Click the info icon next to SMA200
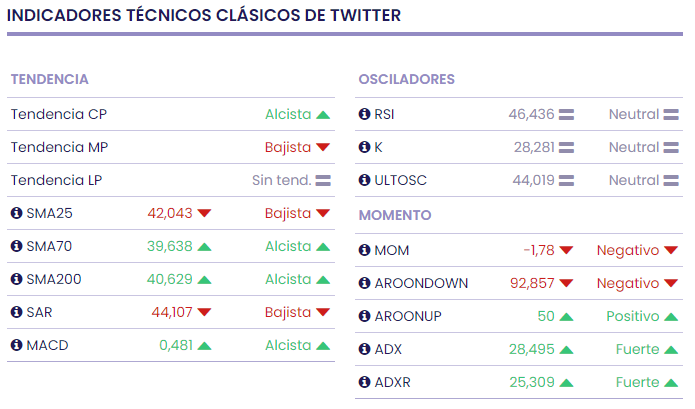The width and height of the screenshot is (695, 409). [x=16, y=279]
